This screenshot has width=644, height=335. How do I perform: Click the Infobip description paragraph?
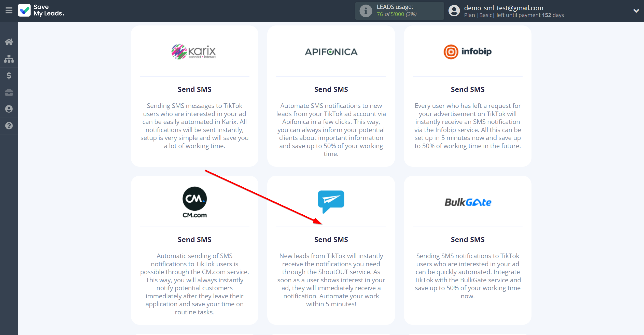point(468,126)
